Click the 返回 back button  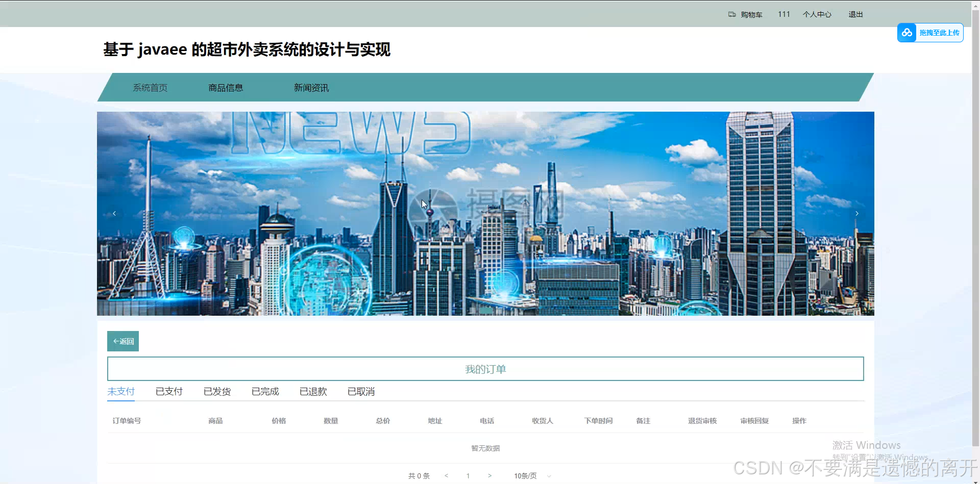pyautogui.click(x=123, y=341)
